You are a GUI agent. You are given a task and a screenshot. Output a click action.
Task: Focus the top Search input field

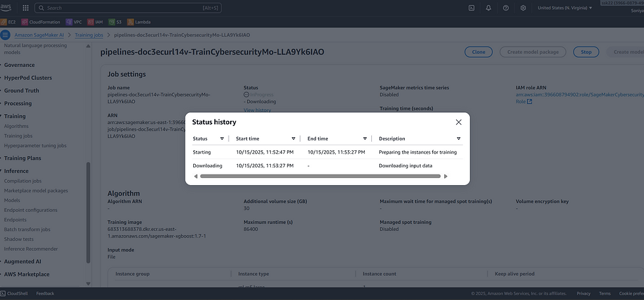pos(127,8)
